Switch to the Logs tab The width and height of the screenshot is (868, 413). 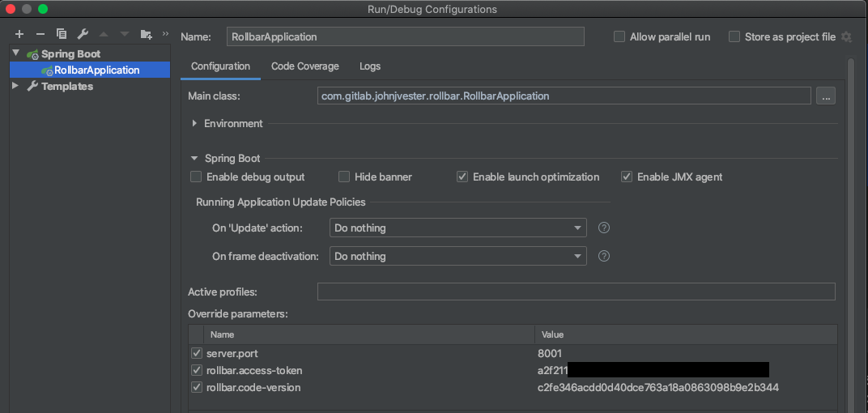coord(370,66)
